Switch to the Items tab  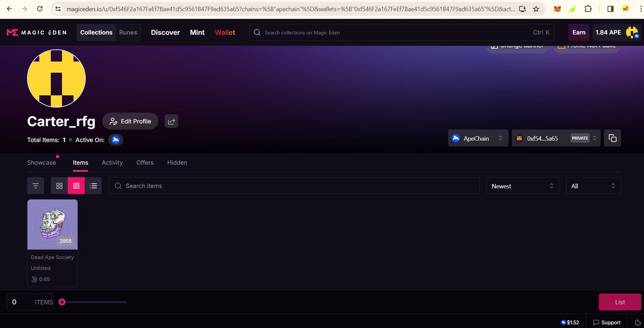(80, 162)
